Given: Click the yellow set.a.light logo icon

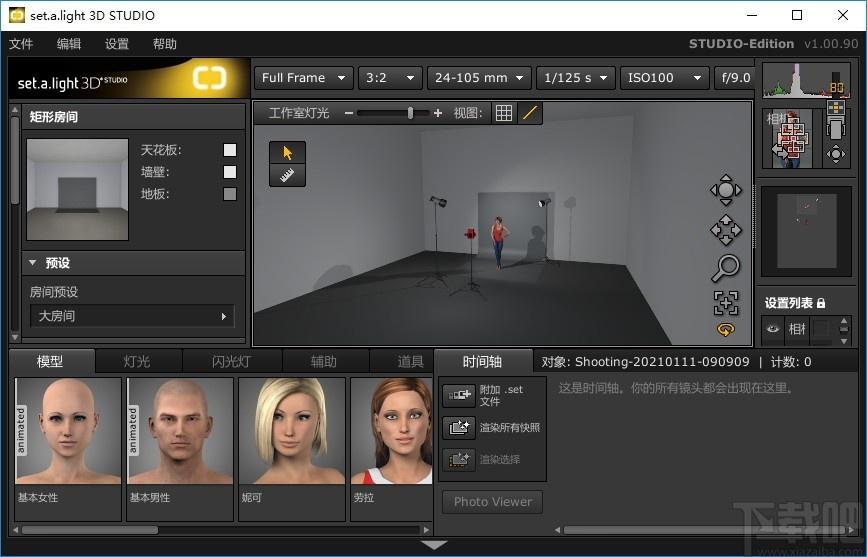Looking at the screenshot, I should pyautogui.click(x=210, y=78).
